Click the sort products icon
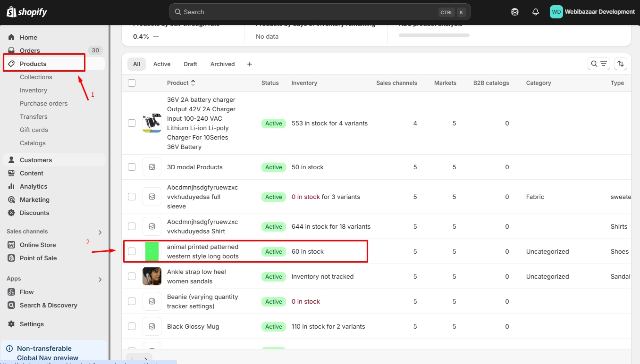This screenshot has height=364, width=640. (621, 64)
